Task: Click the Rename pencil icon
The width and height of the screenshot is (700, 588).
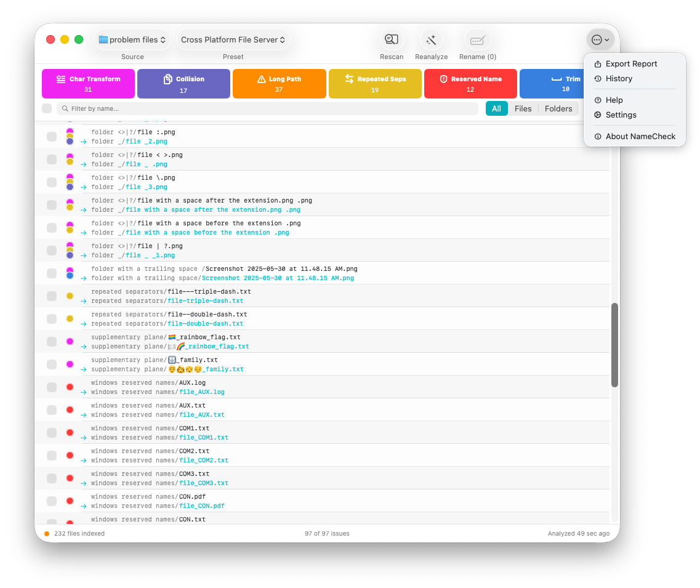Action: (478, 38)
